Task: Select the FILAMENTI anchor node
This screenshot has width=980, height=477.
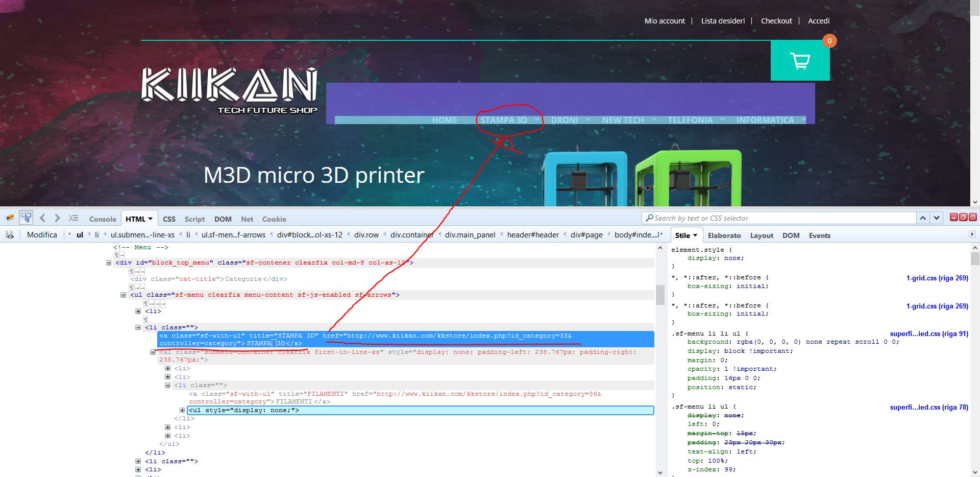Action: 395,398
